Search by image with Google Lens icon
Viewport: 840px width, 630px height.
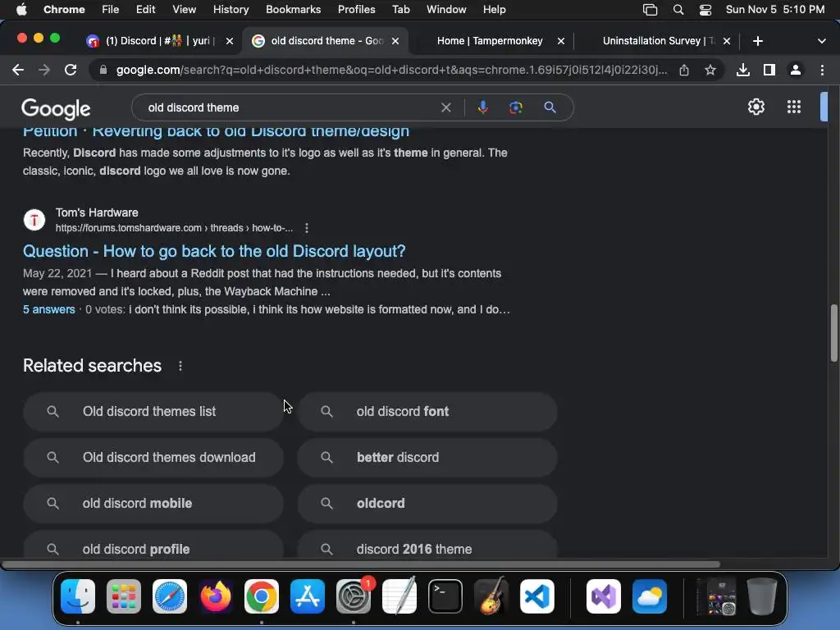coord(515,107)
